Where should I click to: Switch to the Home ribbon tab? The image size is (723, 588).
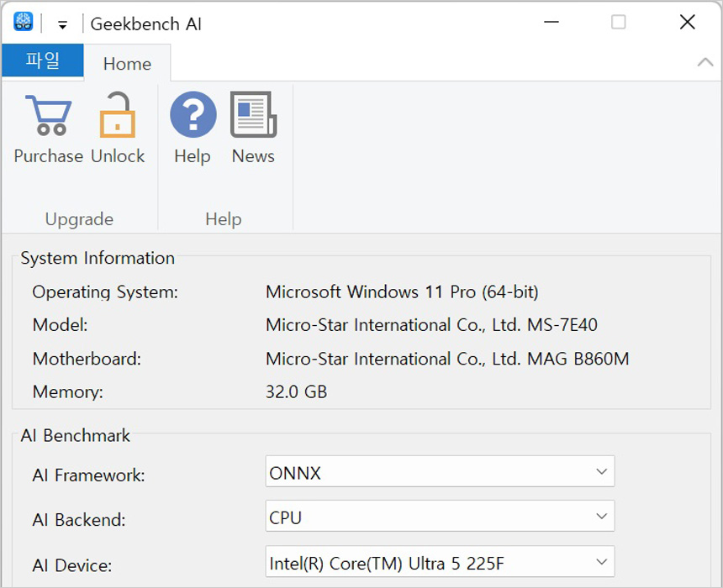[x=127, y=64]
